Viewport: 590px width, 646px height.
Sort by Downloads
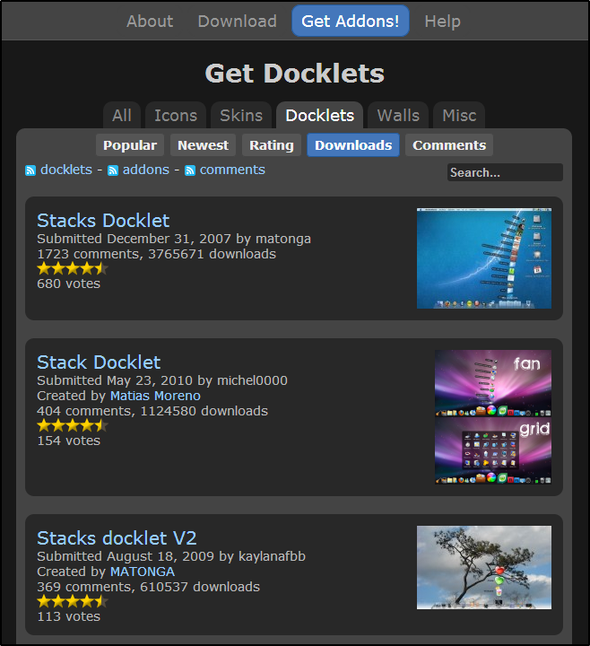(x=353, y=145)
